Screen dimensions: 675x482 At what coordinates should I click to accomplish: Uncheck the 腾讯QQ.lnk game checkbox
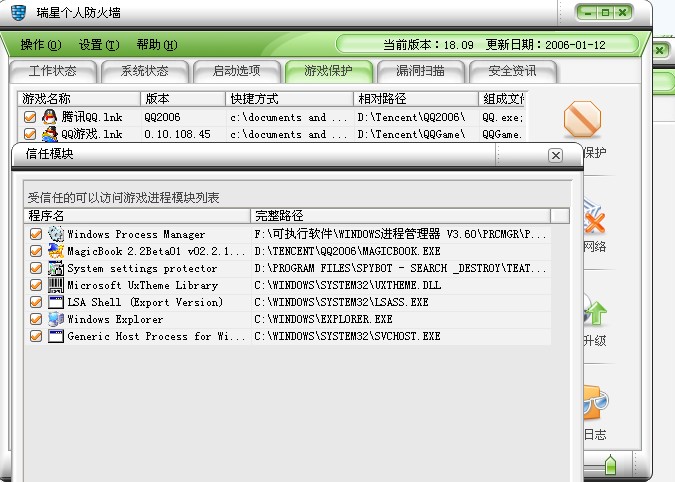30,117
